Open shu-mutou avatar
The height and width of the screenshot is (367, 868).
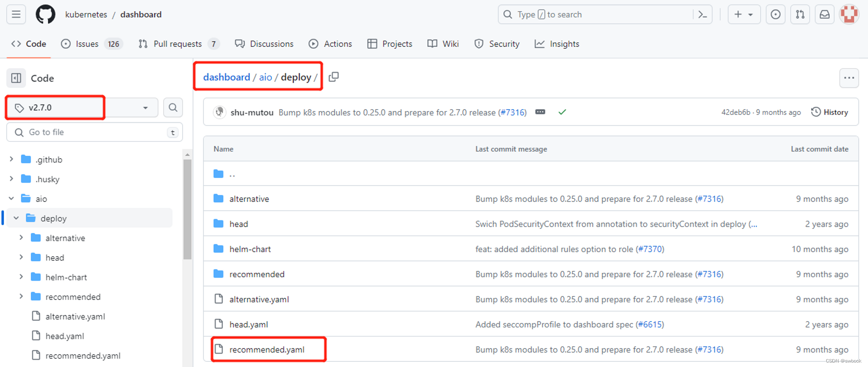(x=220, y=112)
